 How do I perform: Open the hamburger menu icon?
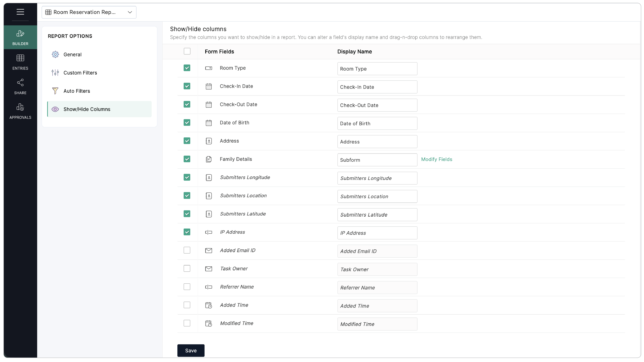point(20,12)
